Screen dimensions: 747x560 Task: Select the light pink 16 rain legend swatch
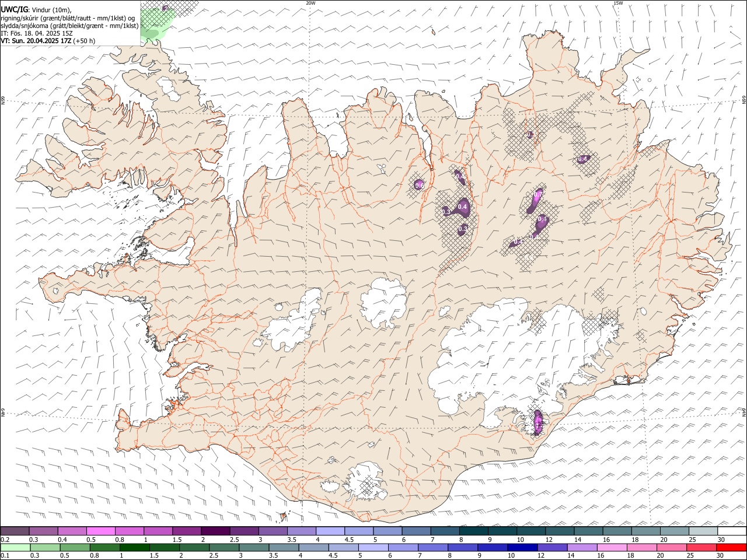[612, 547]
